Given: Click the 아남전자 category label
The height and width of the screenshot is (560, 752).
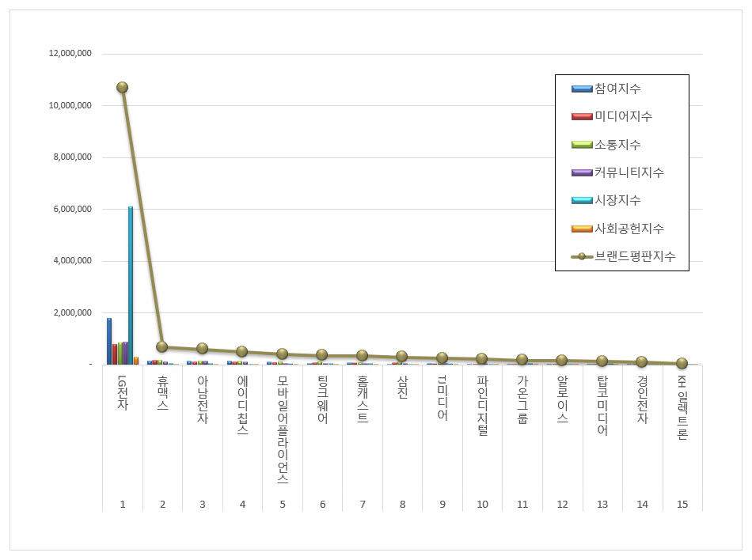Looking at the screenshot, I should click(203, 399).
